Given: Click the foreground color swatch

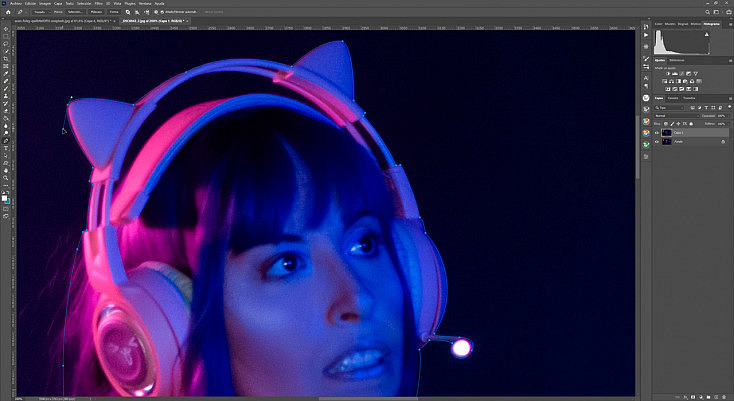Looking at the screenshot, I should pos(4,198).
